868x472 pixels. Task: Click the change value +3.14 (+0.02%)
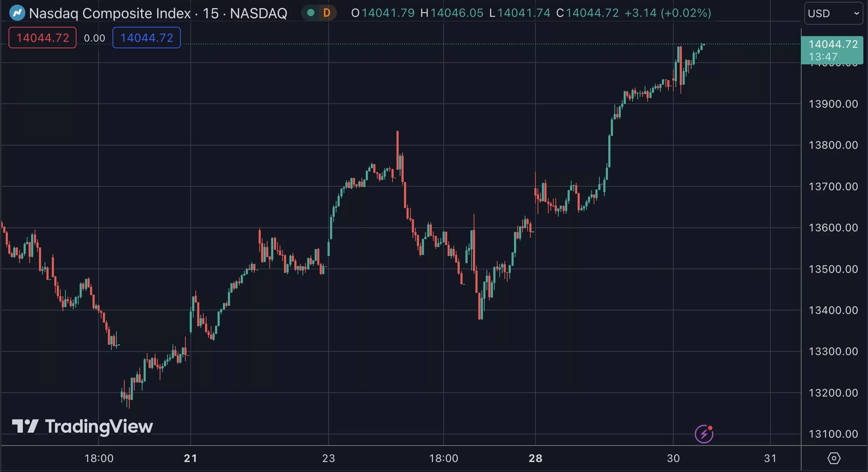(x=668, y=13)
